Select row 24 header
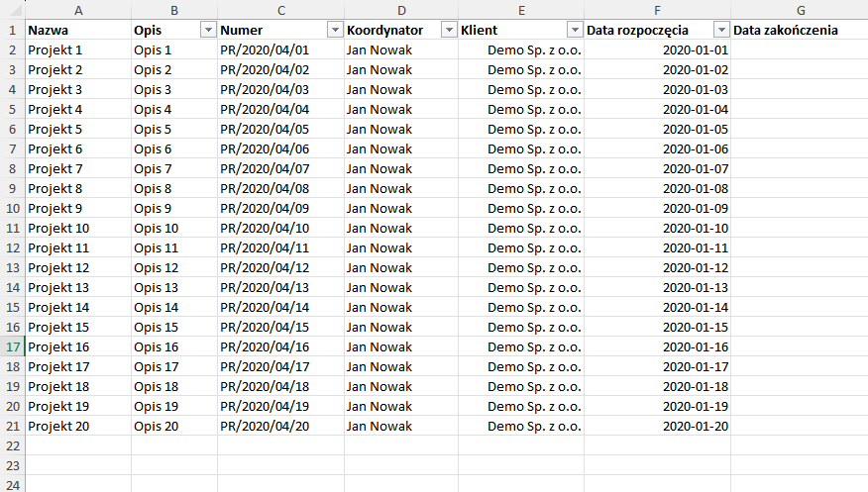The height and width of the screenshot is (492, 868). [x=12, y=485]
